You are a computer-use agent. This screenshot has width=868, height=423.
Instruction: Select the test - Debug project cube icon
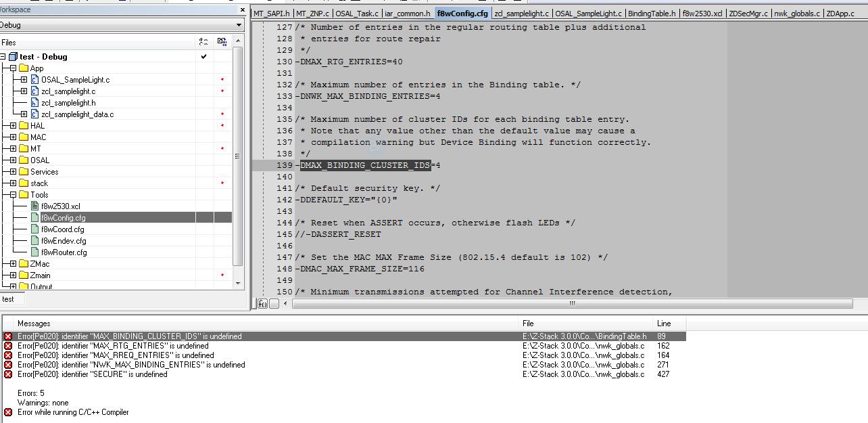(13, 57)
